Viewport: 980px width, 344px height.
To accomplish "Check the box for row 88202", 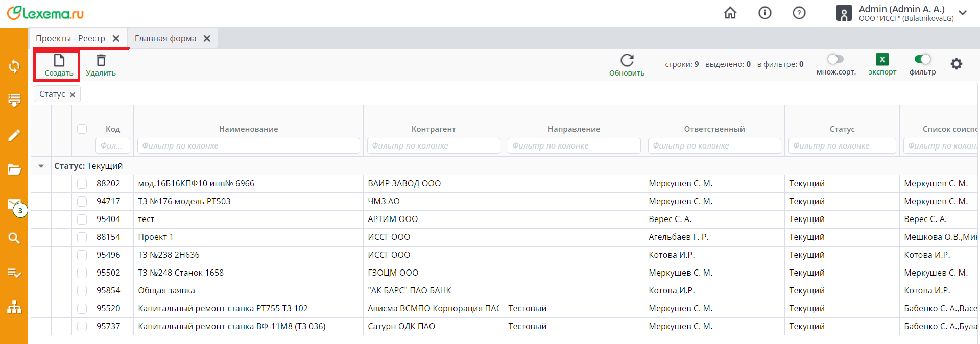I will point(82,184).
